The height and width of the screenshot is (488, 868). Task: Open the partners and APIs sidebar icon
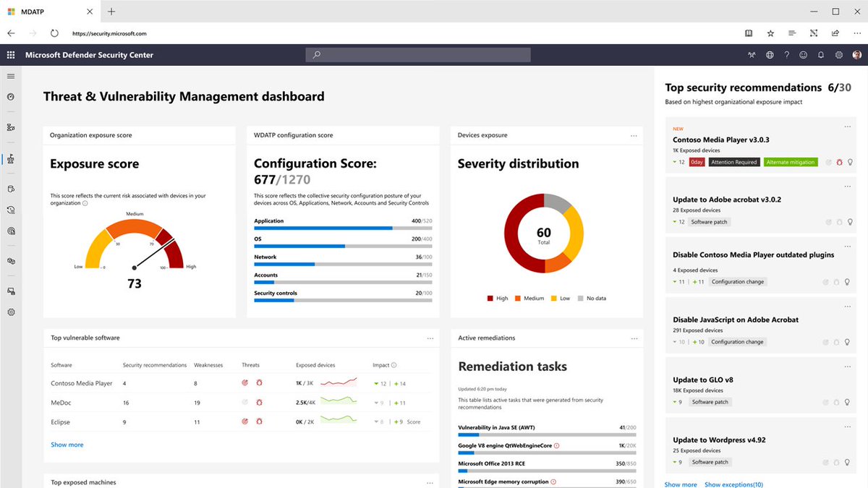11,261
